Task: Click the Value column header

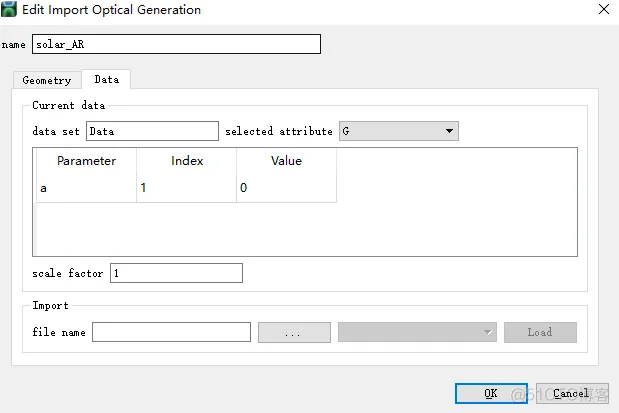Action: [x=287, y=161]
